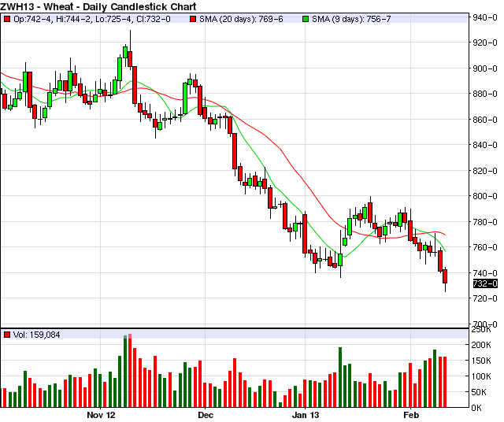Click the Feb date axis label
Image resolution: width=504 pixels, height=422 pixels.
point(411,415)
